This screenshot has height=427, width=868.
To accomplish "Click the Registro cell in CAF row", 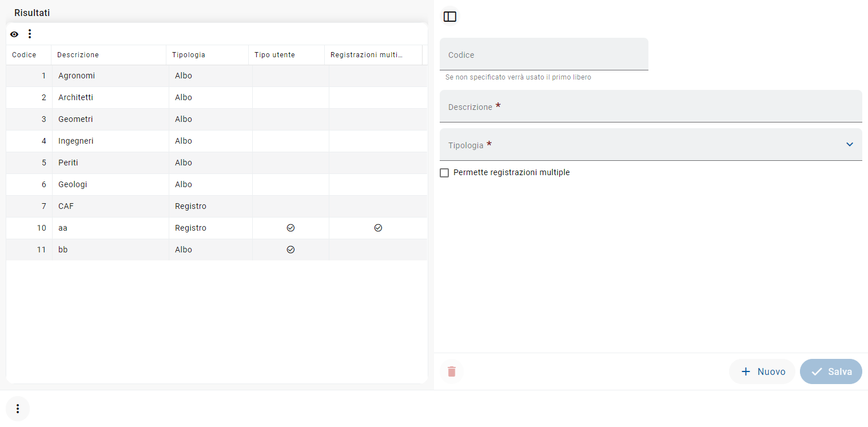I will click(210, 206).
